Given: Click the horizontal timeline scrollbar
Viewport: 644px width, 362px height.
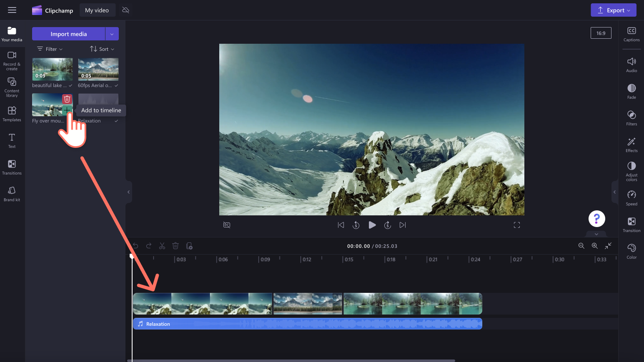Looking at the screenshot, I should click(x=291, y=360).
